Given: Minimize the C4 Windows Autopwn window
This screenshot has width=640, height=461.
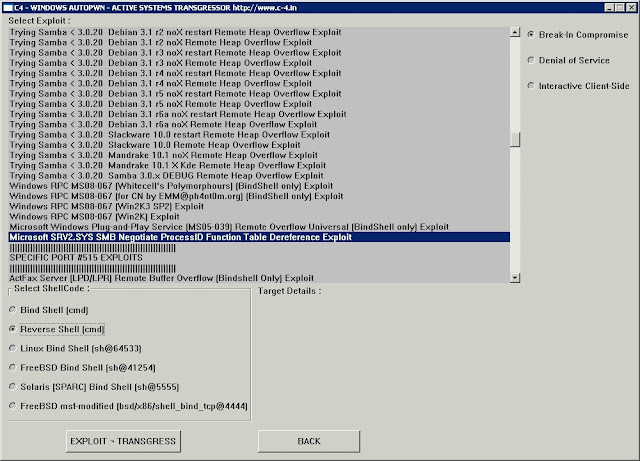Looking at the screenshot, I should (x=609, y=7).
